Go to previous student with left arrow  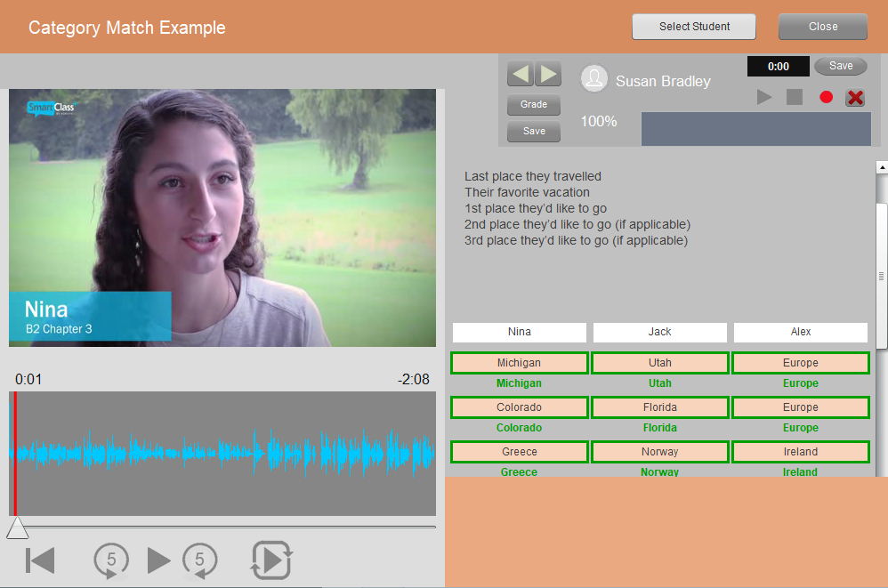coord(520,73)
